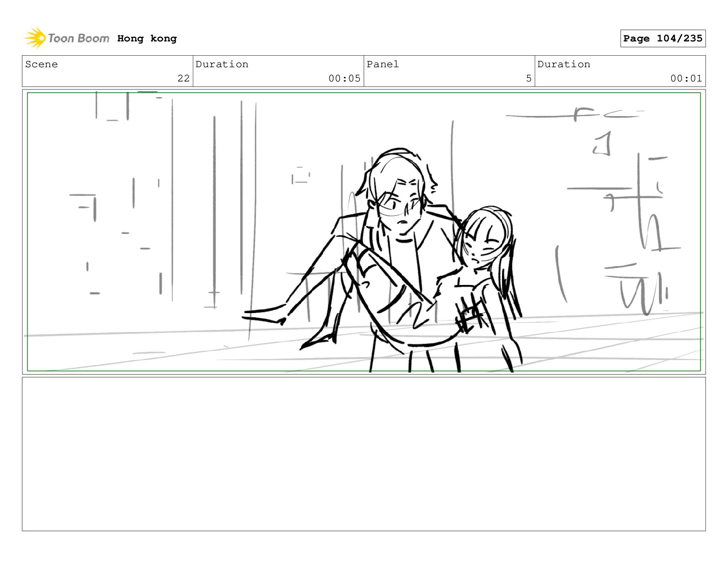728x564 pixels.
Task: Click the Toon Boom logo
Action: click(67, 38)
